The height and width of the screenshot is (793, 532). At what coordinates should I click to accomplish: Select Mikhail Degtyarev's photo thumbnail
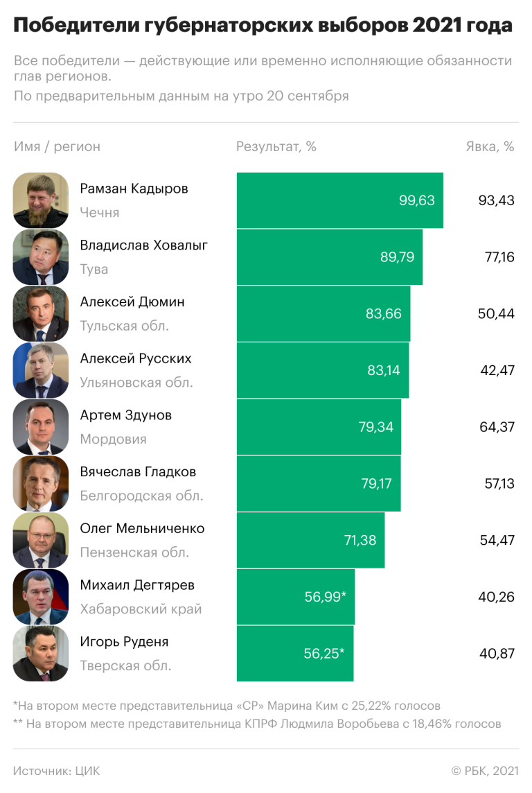click(40, 597)
